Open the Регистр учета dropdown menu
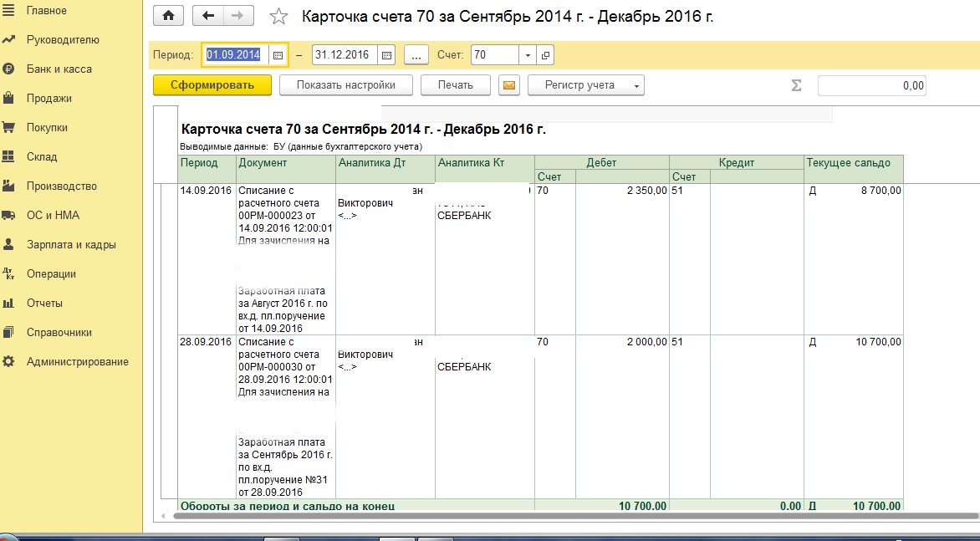The height and width of the screenshot is (541, 980). point(586,84)
